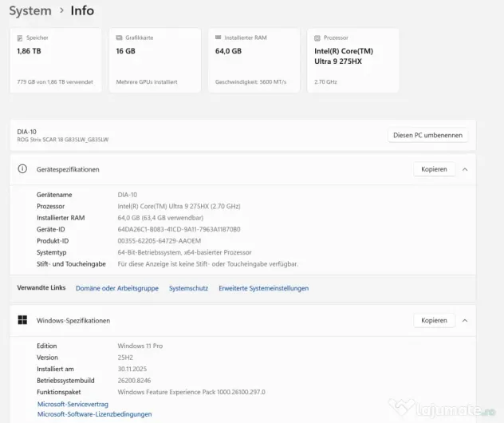Click the 2.70 GHz processor speed text
504x423 pixels.
325,82
